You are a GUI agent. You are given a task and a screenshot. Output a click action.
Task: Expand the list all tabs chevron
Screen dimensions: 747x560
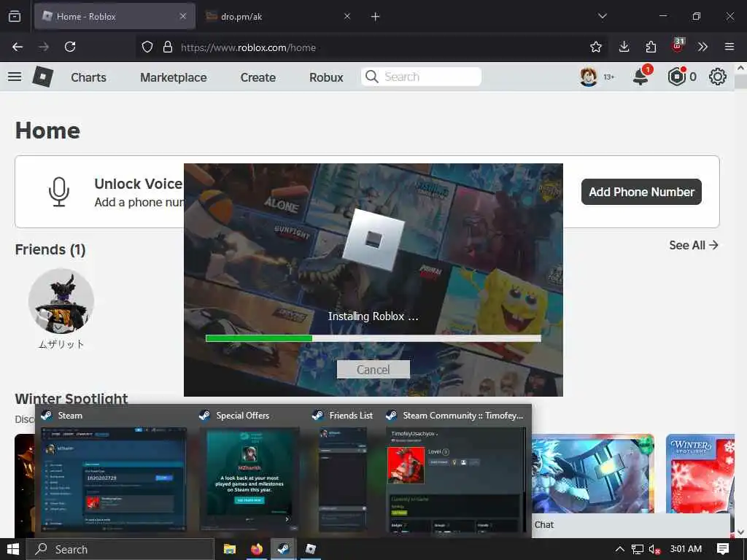point(603,16)
